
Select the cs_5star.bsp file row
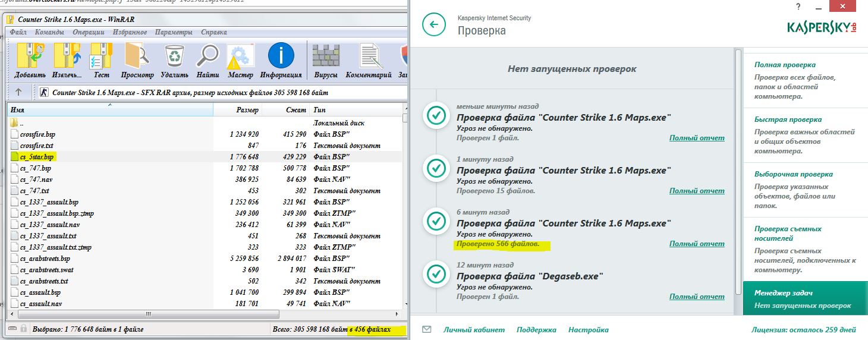(x=205, y=157)
